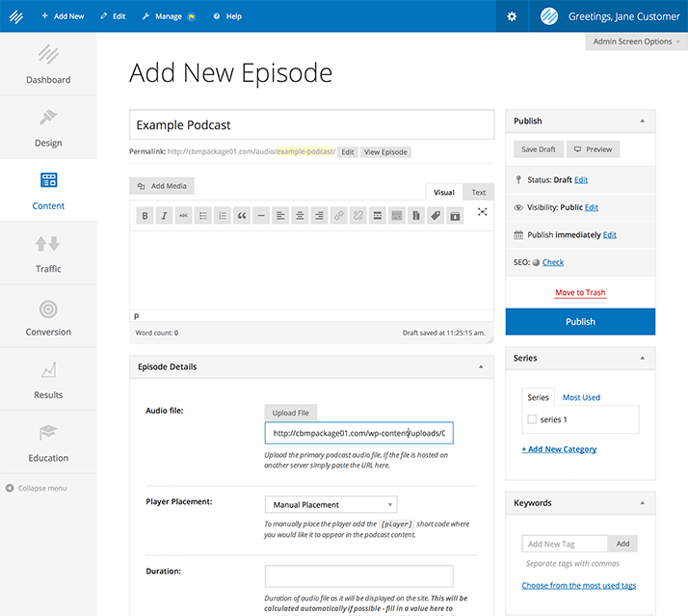This screenshot has width=688, height=616.
Task: Insert a numbered list
Action: tap(223, 216)
